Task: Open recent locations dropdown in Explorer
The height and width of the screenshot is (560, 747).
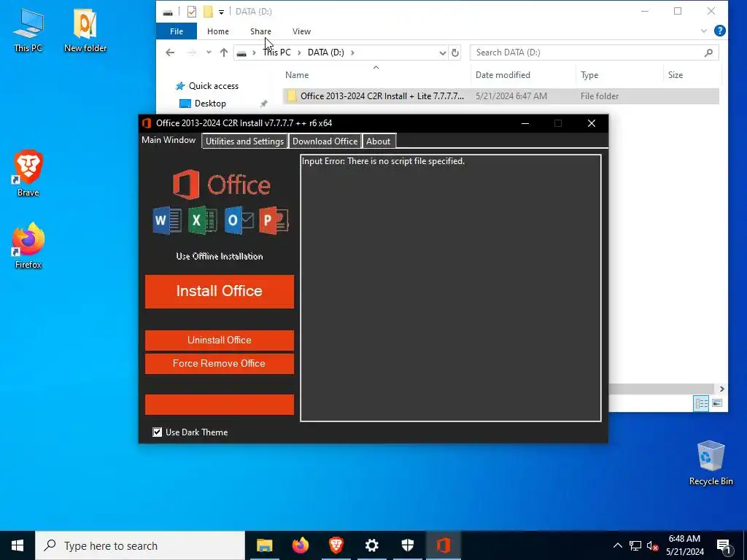Action: tap(209, 52)
